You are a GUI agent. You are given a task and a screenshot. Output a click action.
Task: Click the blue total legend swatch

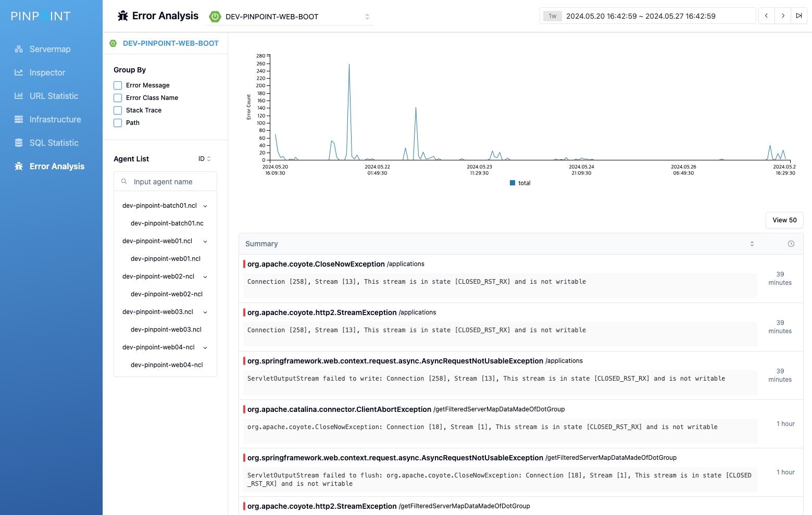513,183
